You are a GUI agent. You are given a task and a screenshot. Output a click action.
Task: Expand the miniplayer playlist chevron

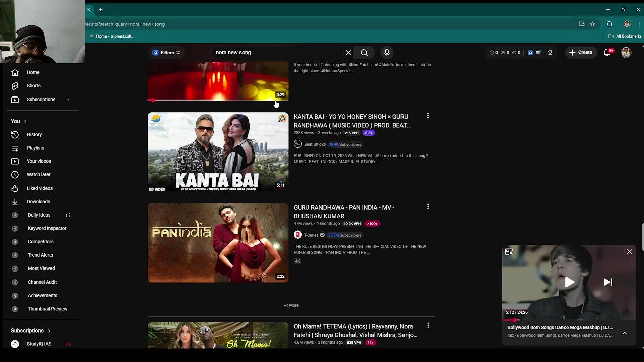(x=625, y=333)
